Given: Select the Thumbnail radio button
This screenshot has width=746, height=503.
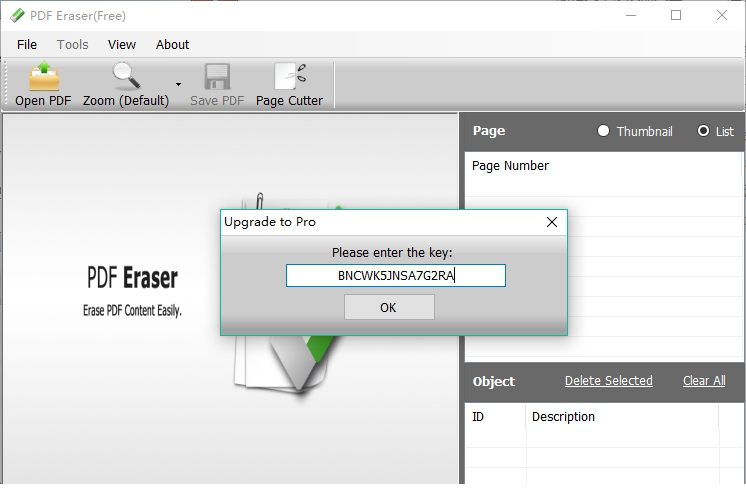Looking at the screenshot, I should [x=603, y=130].
